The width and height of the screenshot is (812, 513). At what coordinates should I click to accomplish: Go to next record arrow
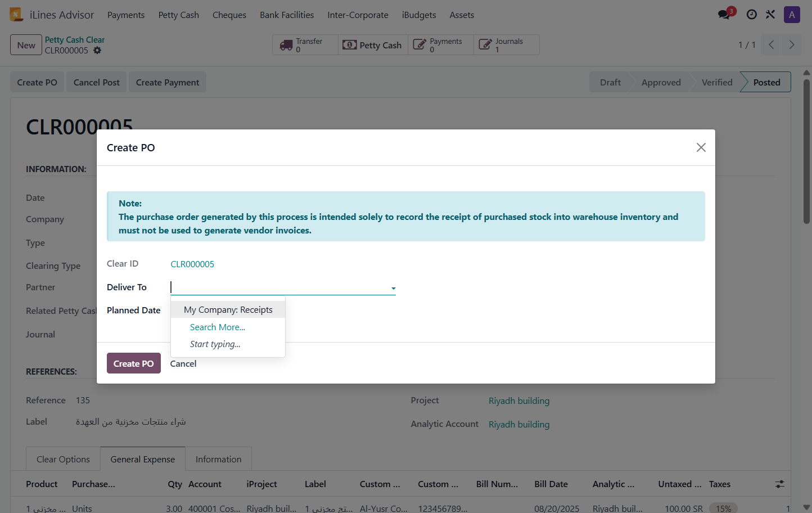coord(792,45)
